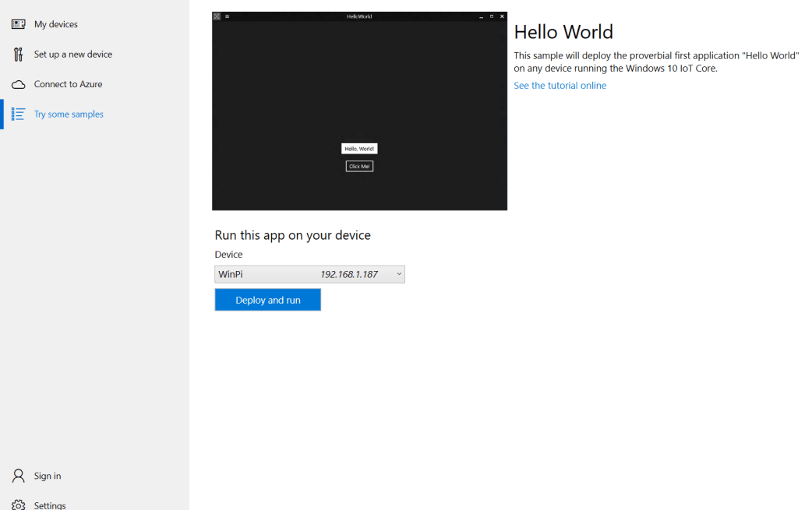Click the cloud icon next to Connect to Azure
Screen dimensions: 812x510
[18, 84]
